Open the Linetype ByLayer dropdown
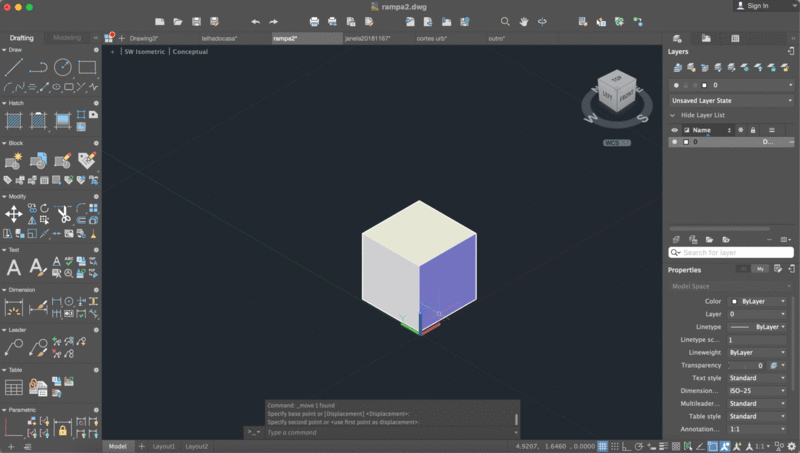 pyautogui.click(x=757, y=327)
